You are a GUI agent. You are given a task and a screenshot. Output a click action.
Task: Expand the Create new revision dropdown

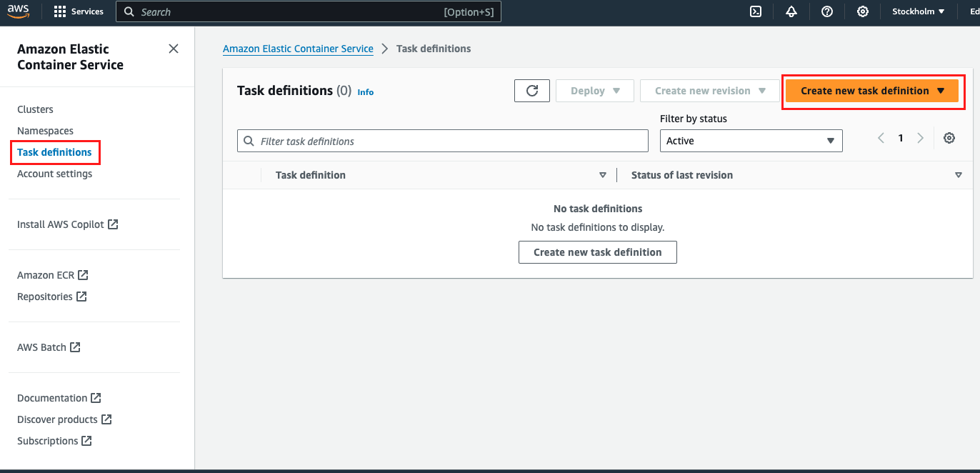click(x=710, y=91)
